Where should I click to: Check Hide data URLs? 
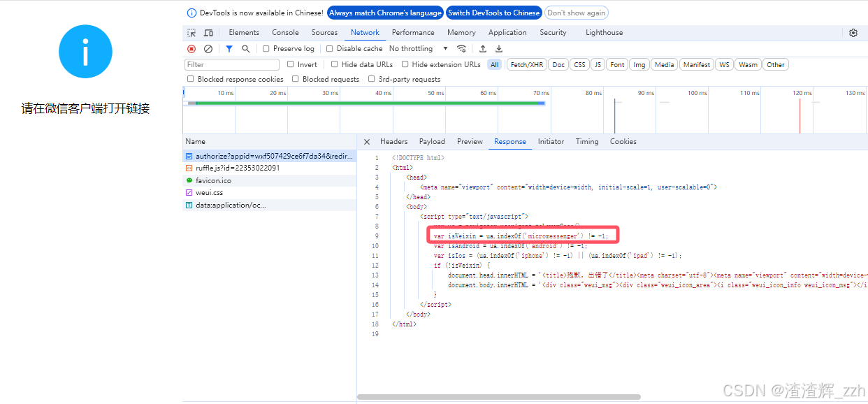335,64
